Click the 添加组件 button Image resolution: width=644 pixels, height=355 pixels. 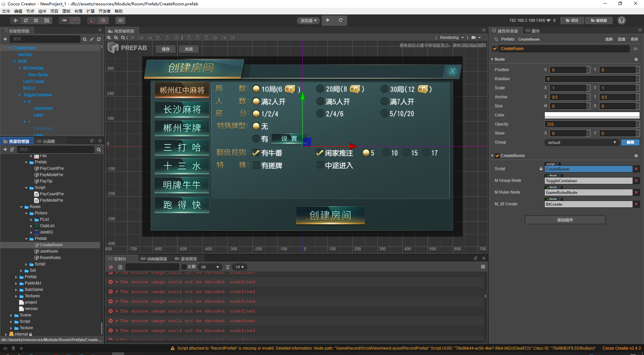tap(565, 220)
